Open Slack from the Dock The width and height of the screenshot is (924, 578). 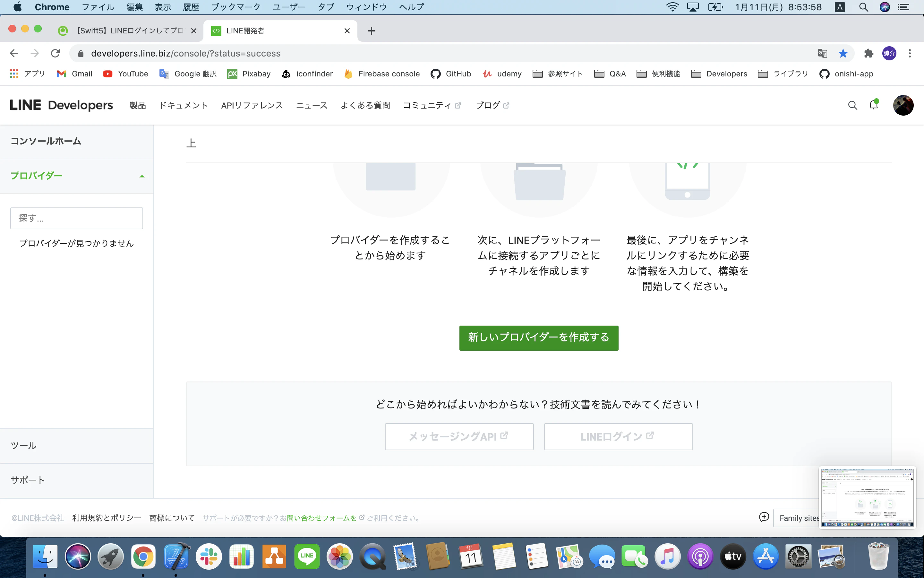(x=209, y=556)
